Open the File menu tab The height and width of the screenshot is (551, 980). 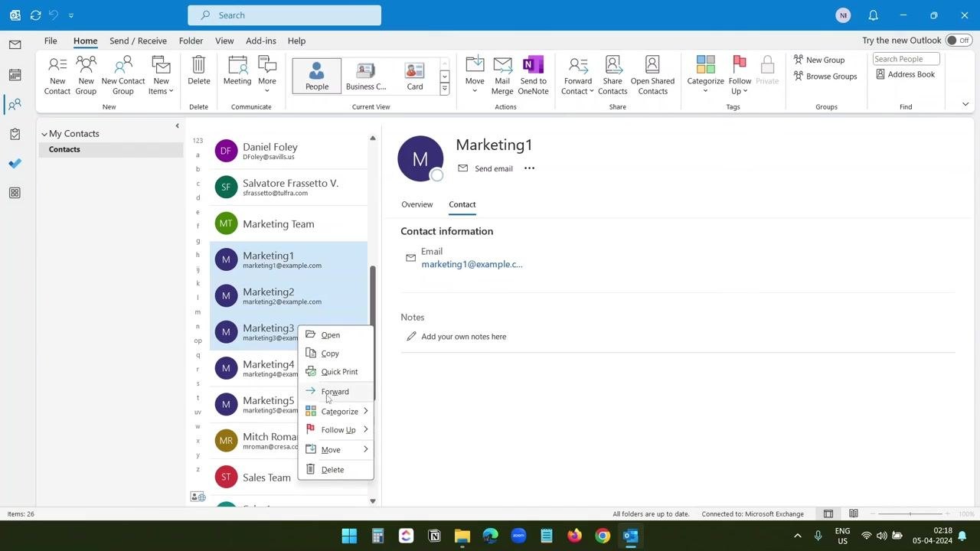51,41
